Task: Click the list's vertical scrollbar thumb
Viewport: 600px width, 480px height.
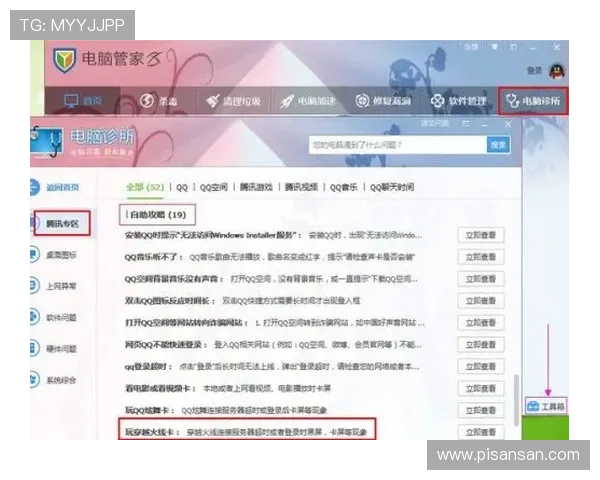Action: pyautogui.click(x=516, y=400)
